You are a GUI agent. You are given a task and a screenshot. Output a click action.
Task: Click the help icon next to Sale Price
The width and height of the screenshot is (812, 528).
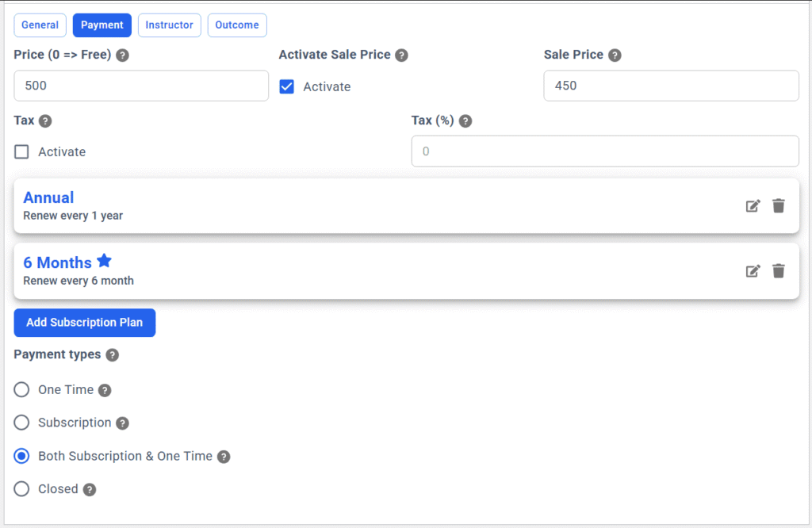615,55
